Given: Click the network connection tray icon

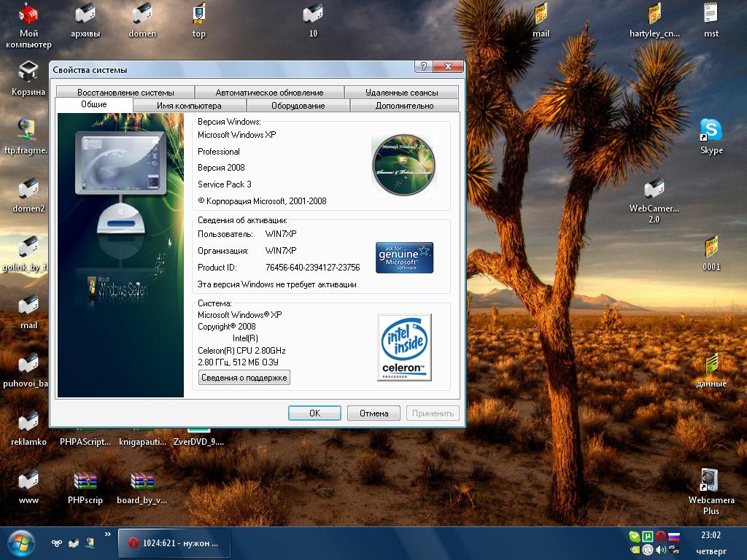Looking at the screenshot, I should (674, 550).
